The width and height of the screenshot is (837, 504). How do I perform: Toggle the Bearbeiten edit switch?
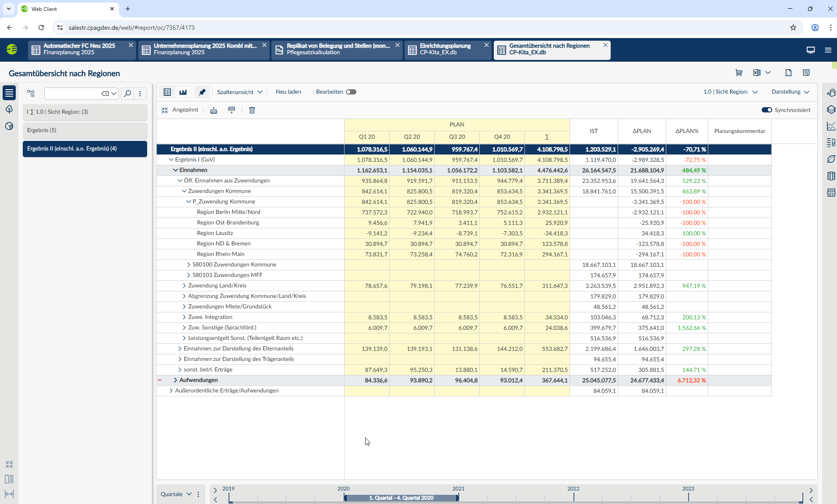[x=351, y=92]
